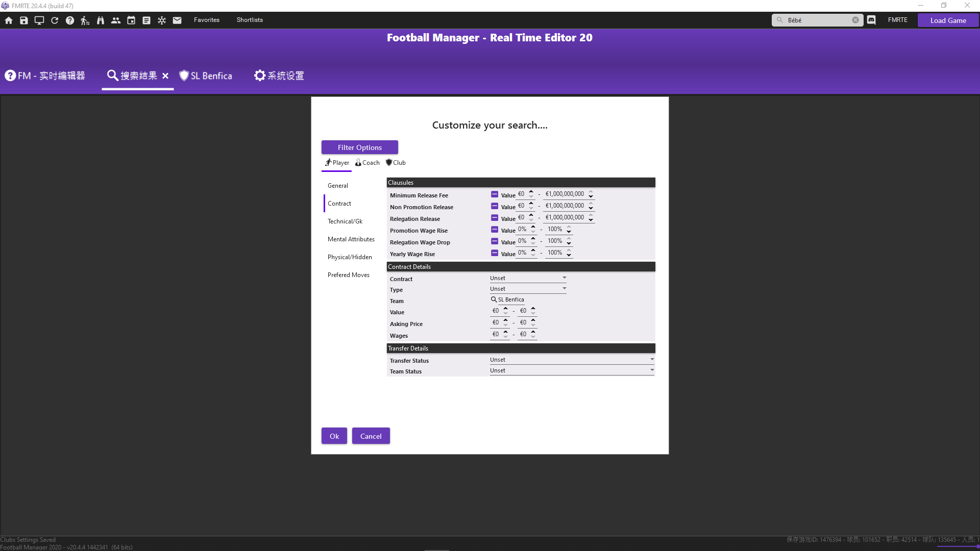The image size is (980, 551).
Task: Click the Refresh reload icon
Action: (55, 20)
